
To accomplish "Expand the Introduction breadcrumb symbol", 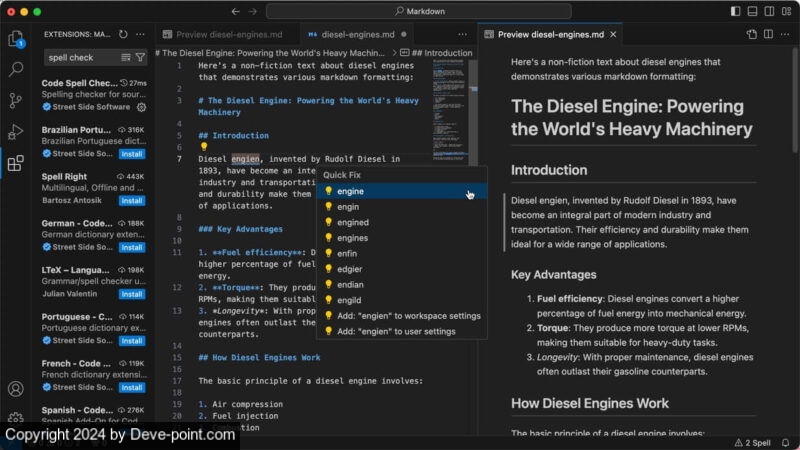I will [x=441, y=52].
